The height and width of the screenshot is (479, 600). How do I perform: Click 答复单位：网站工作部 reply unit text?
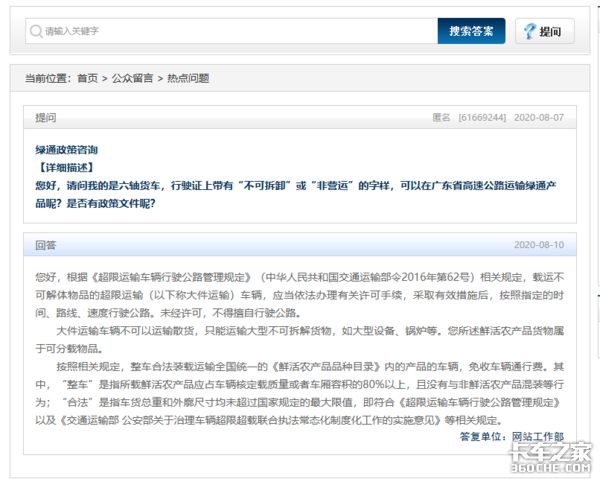tap(512, 436)
